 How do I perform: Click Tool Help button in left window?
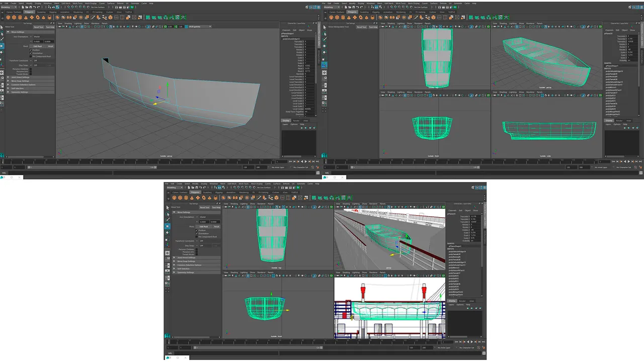pyautogui.click(x=50, y=27)
